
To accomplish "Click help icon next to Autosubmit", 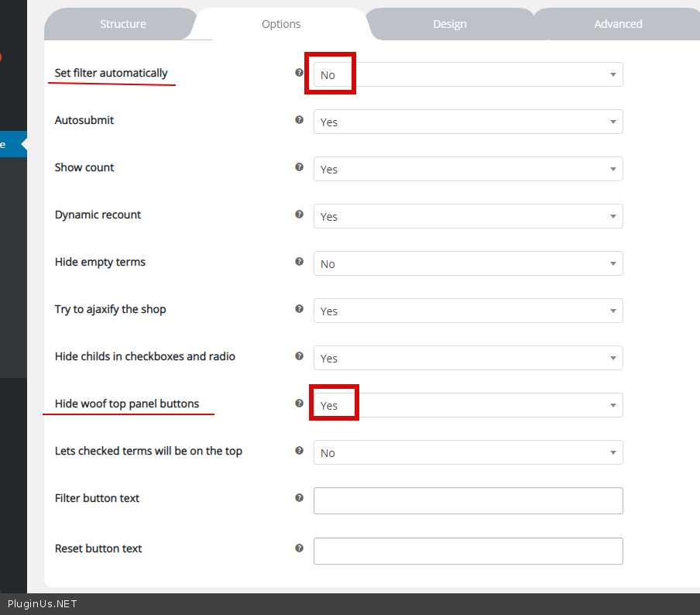I will (x=299, y=120).
